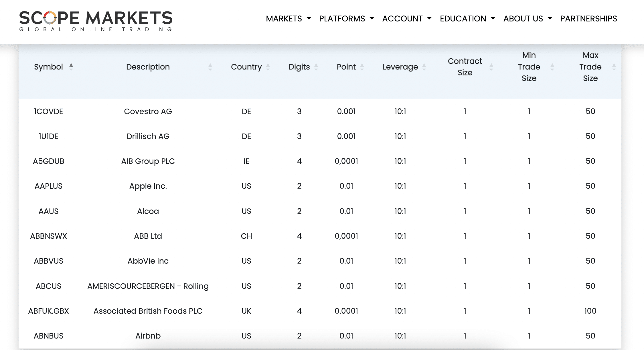Image resolution: width=644 pixels, height=350 pixels.
Task: Select the Drillisch AG description
Action: pyautogui.click(x=148, y=136)
